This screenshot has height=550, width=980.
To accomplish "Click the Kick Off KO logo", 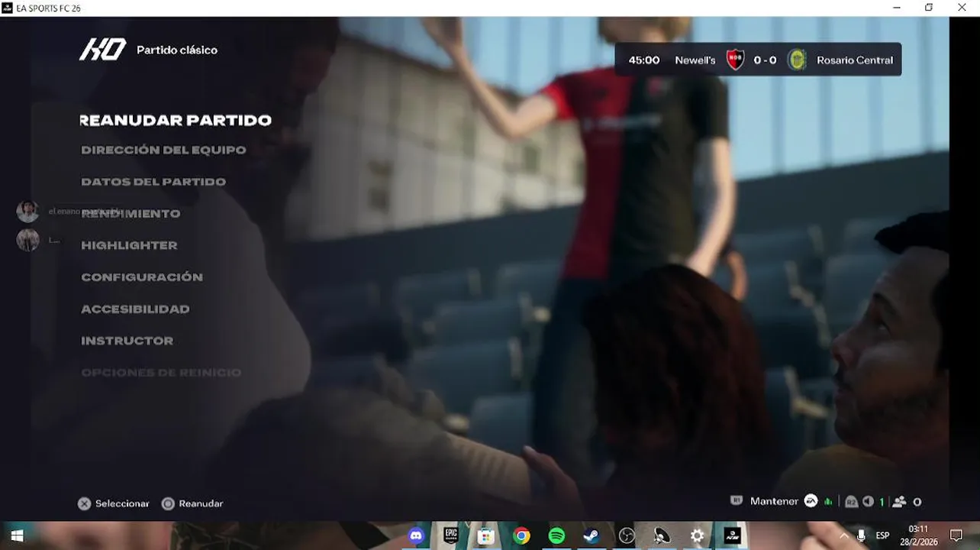I will pyautogui.click(x=103, y=50).
